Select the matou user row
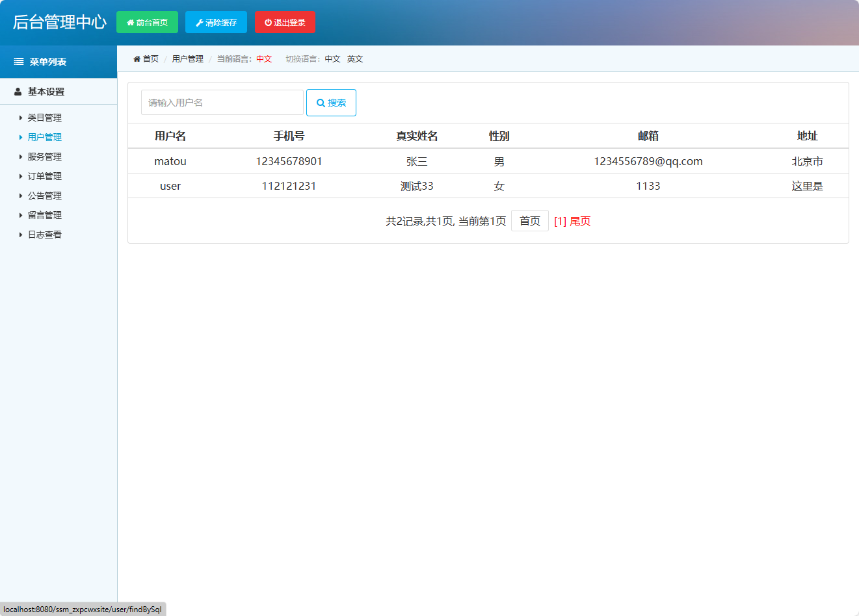 tap(390, 161)
